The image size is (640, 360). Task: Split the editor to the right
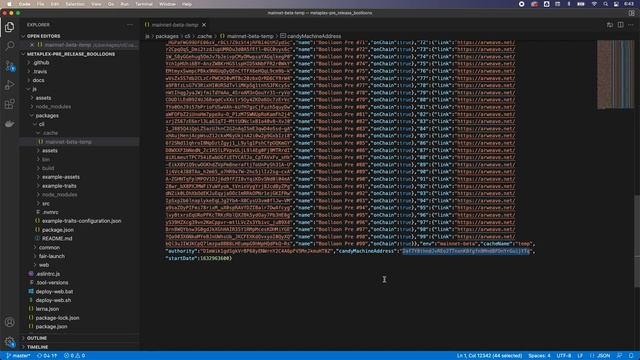pos(620,25)
